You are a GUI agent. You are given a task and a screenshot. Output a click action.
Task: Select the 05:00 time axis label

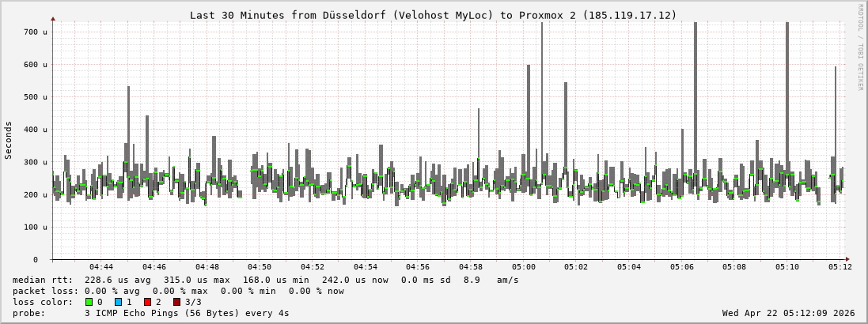coord(523,267)
